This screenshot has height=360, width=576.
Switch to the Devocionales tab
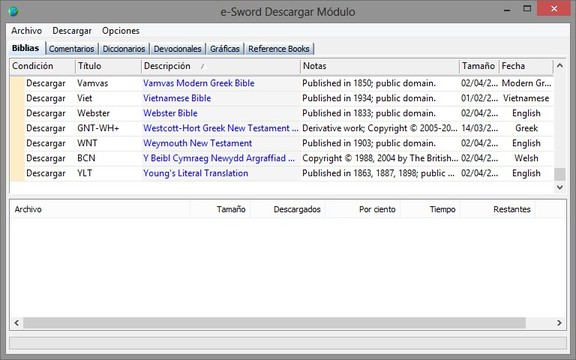[177, 49]
